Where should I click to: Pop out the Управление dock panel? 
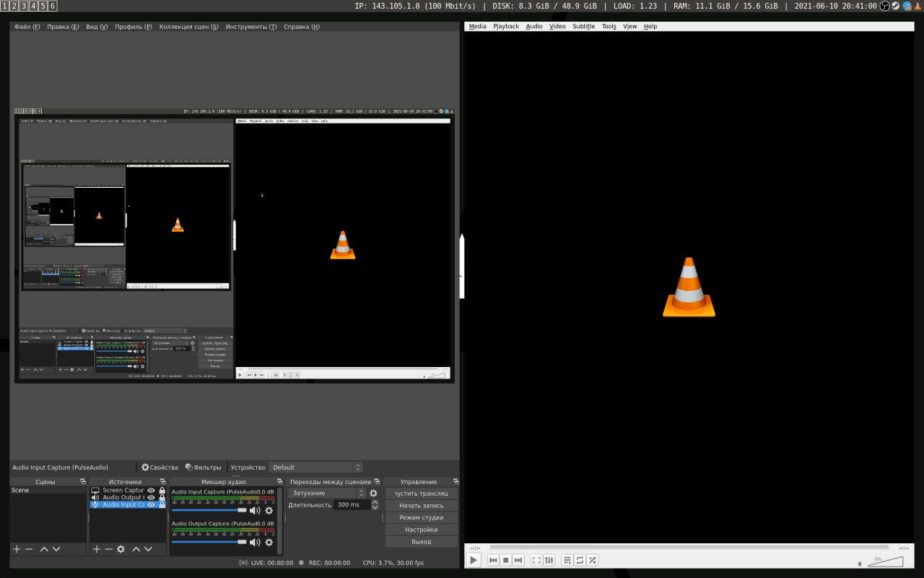[455, 482]
